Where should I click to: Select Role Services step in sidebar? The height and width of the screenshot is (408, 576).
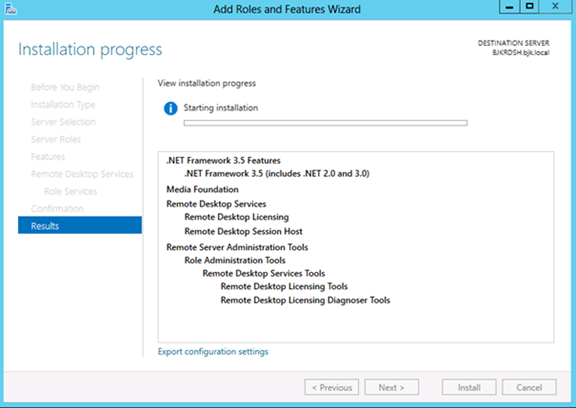pyautogui.click(x=71, y=191)
